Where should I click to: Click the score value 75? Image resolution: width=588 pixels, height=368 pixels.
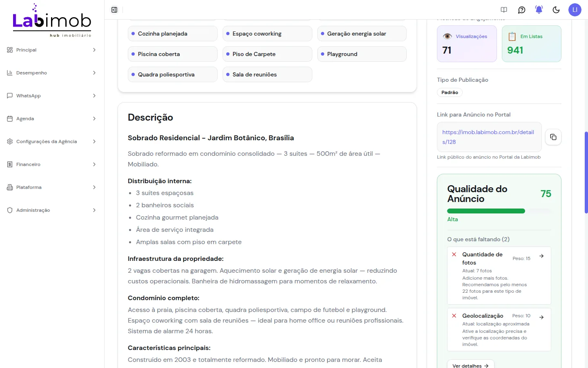click(546, 194)
